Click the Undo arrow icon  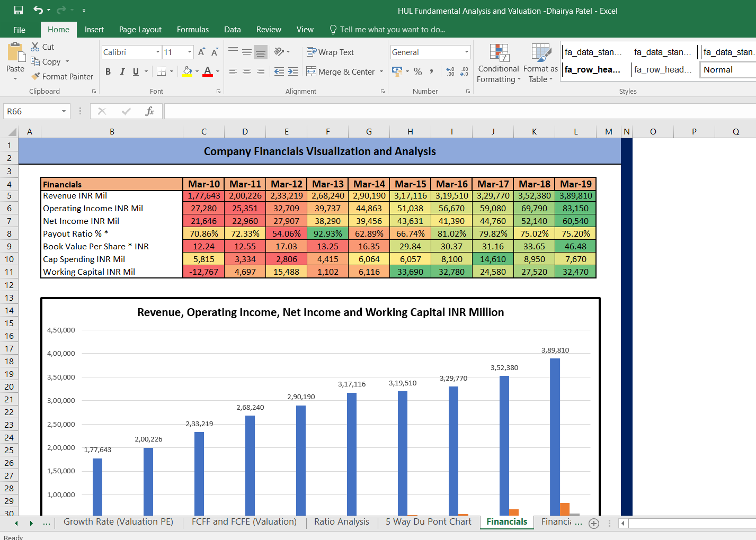(x=38, y=10)
